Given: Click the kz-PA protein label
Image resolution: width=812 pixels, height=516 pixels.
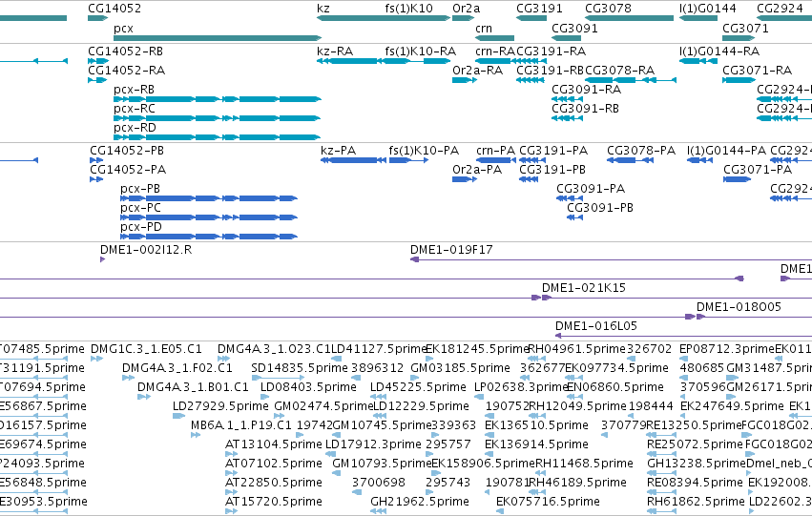Looking at the screenshot, I should (x=338, y=151).
